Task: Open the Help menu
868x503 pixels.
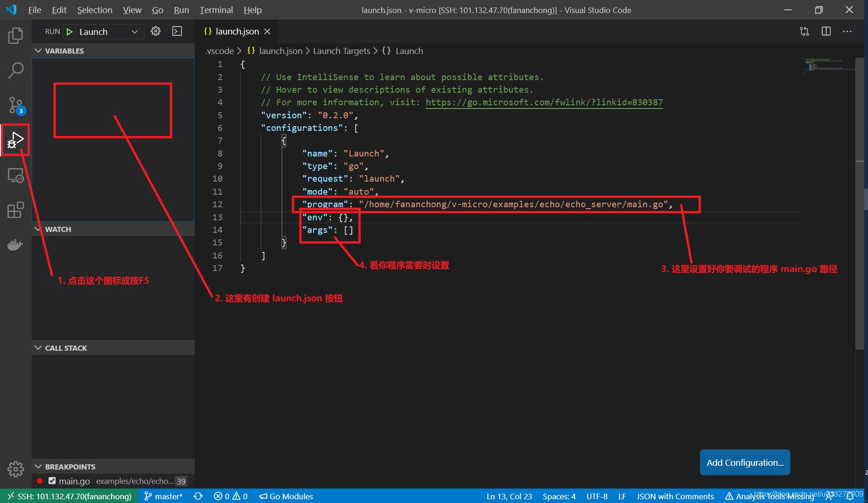Action: pyautogui.click(x=253, y=10)
